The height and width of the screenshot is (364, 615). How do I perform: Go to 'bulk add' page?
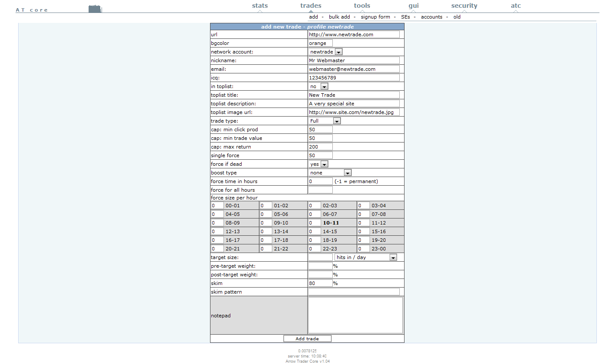point(339,17)
